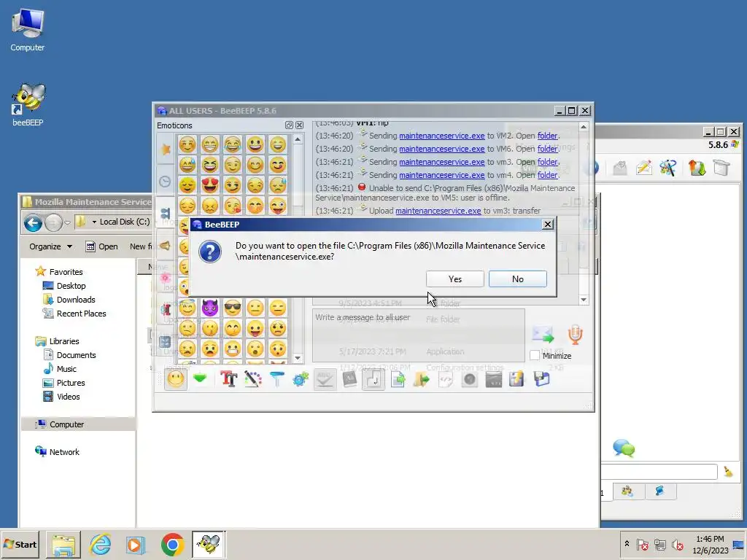747x560 pixels.
Task: Click the 'Write a message to all user' field
Action: [x=418, y=335]
